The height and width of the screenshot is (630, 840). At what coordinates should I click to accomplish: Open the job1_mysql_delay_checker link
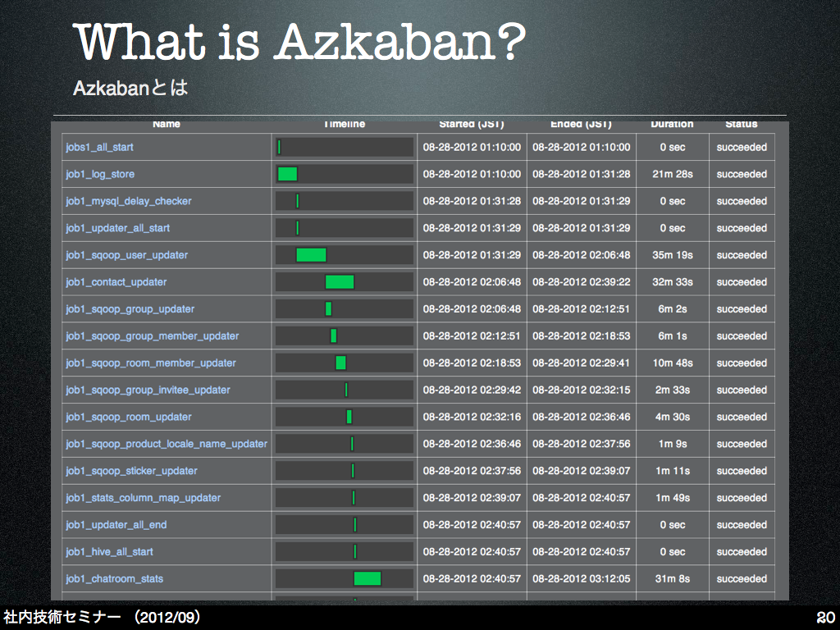coord(129,201)
